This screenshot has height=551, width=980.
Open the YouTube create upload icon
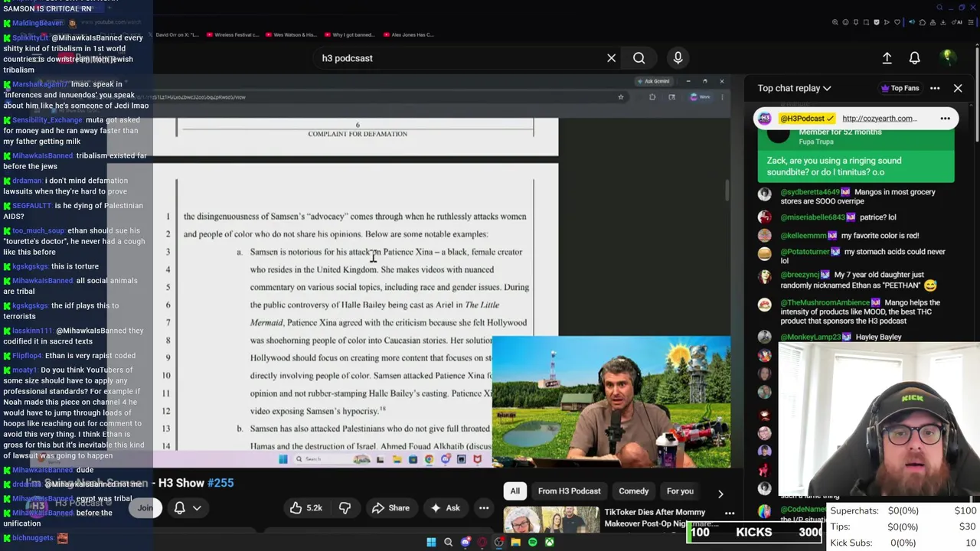point(887,58)
